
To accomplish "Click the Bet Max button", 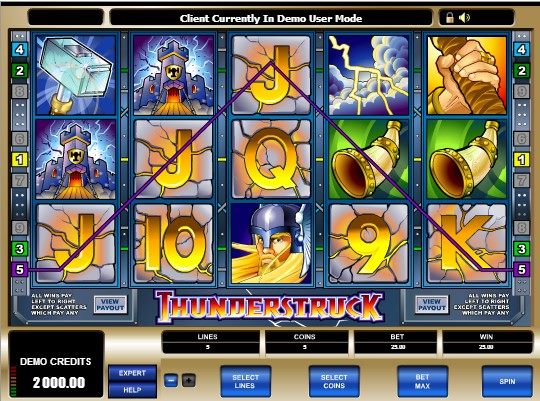I will point(422,381).
